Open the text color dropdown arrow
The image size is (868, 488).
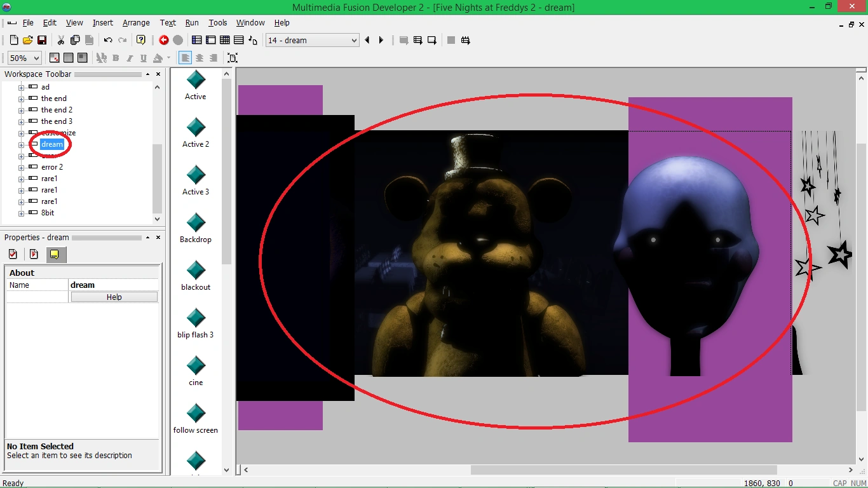point(168,58)
